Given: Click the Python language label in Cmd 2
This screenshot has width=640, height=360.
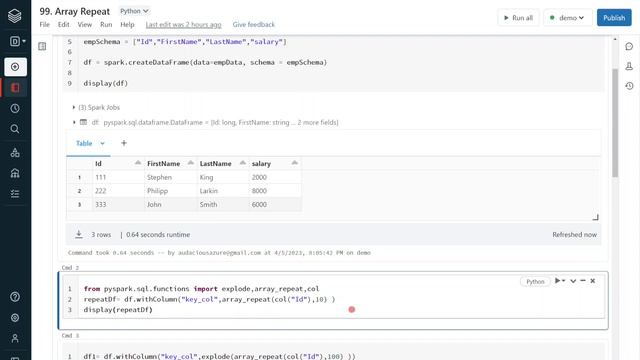Looking at the screenshot, I should click(535, 281).
